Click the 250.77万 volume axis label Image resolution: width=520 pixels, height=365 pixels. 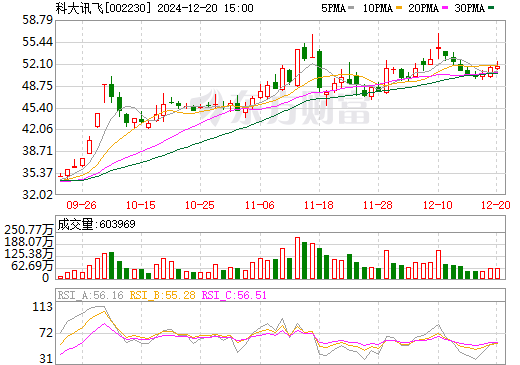pyautogui.click(x=29, y=230)
